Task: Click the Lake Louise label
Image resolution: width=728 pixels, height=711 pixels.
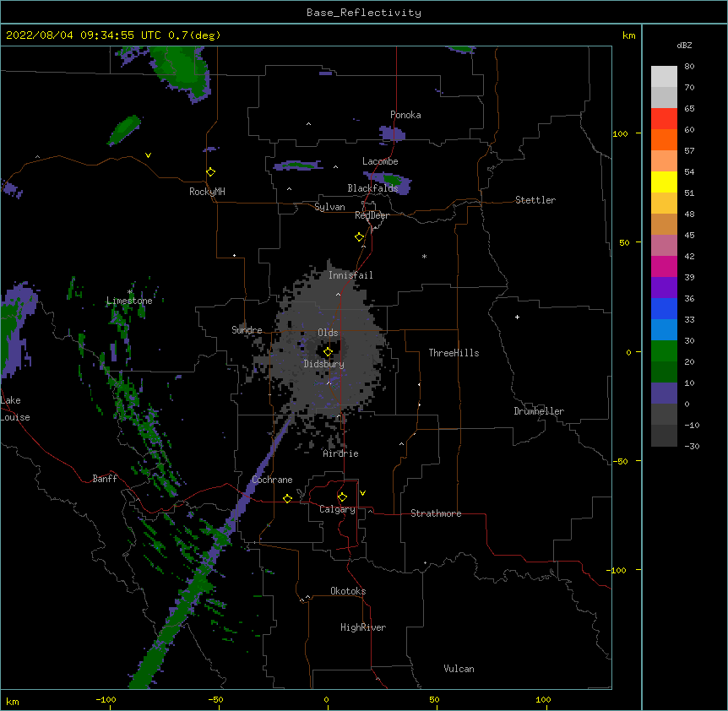Action: tap(15, 409)
